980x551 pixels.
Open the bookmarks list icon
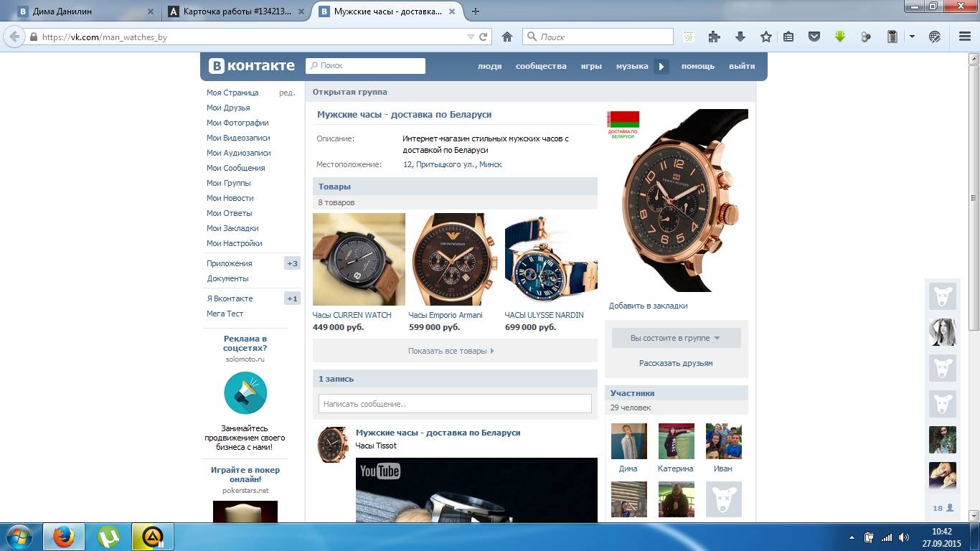(788, 37)
